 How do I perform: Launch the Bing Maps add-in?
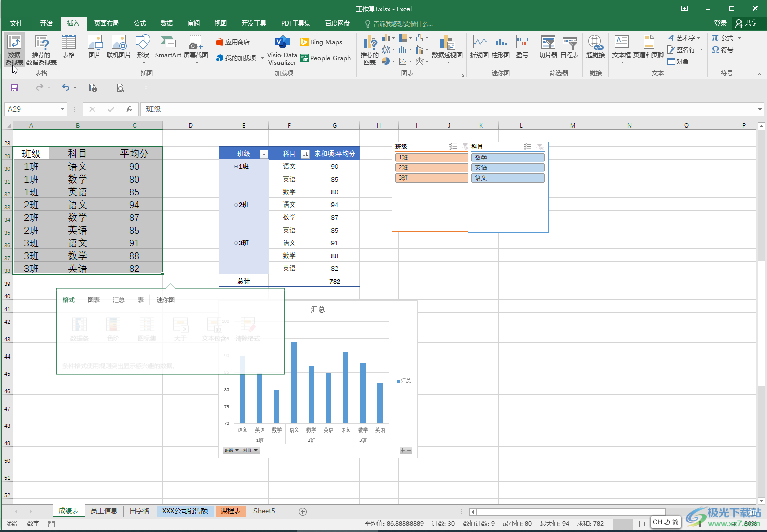tap(321, 42)
